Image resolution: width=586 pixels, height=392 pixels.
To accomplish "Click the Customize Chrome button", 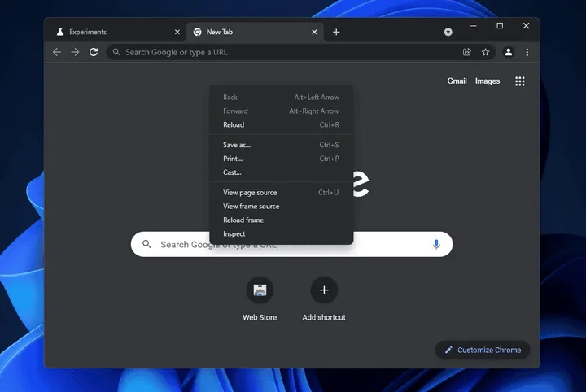I will point(483,350).
